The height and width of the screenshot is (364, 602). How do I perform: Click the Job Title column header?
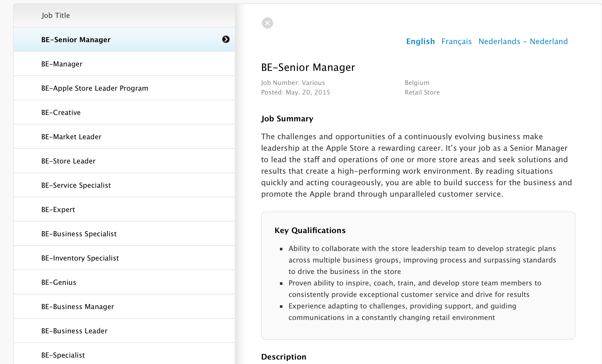click(56, 15)
